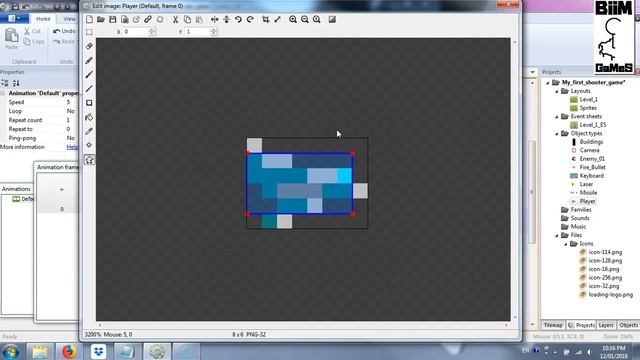The image size is (640, 360).
Task: Select icon-128.png file
Action: point(605,260)
